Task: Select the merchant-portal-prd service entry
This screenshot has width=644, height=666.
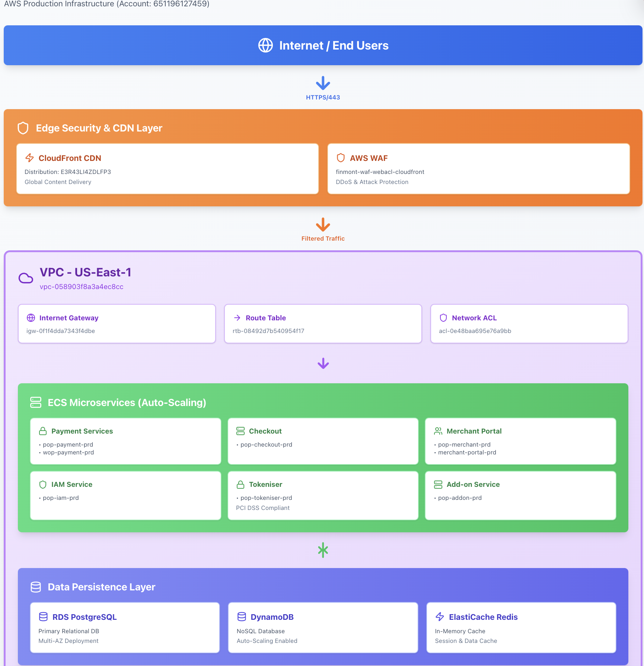Action: tap(467, 452)
